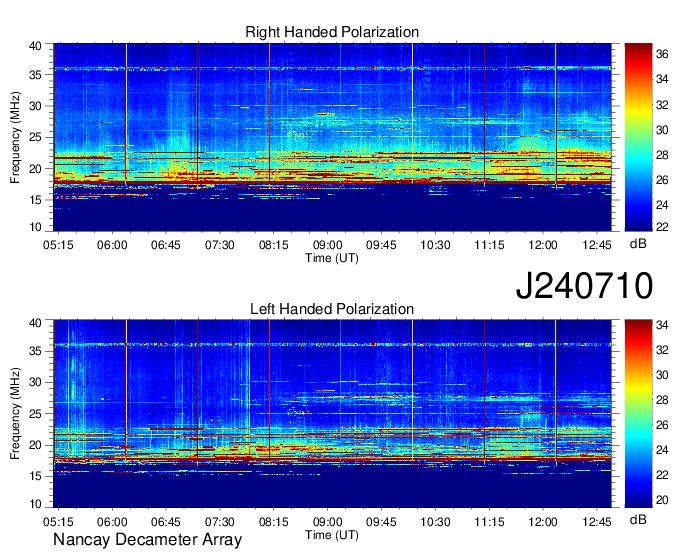Image resolution: width=680 pixels, height=552 pixels.
Task: Click 10:30 time tick on left-handed plot
Action: point(435,522)
